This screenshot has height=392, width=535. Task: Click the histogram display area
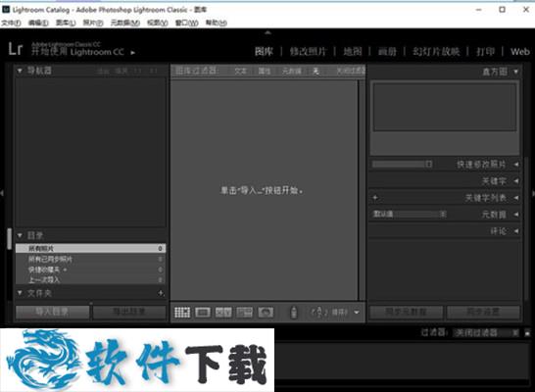coord(445,107)
